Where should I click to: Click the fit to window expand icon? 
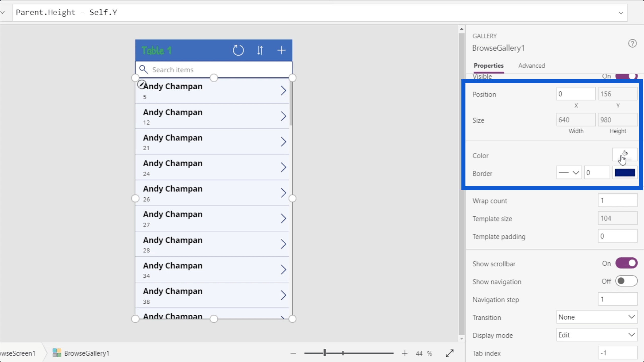(x=450, y=353)
